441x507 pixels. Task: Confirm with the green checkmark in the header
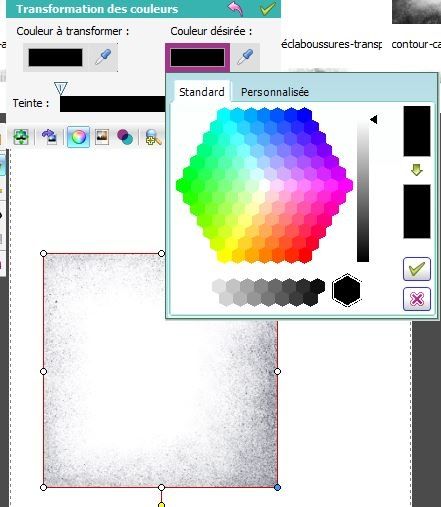point(267,9)
